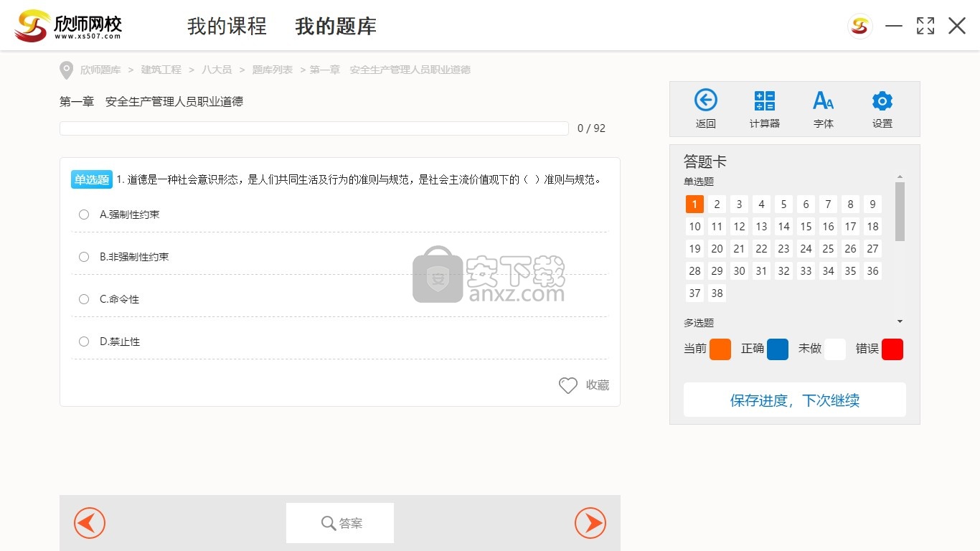Jump to question 9 in answer card
The width and height of the screenshot is (980, 551).
[x=872, y=204]
